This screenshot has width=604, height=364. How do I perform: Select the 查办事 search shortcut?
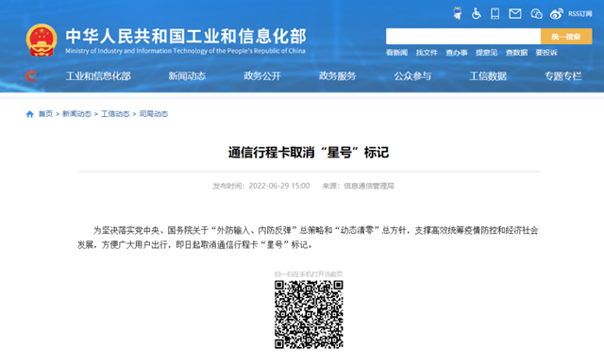(x=457, y=52)
